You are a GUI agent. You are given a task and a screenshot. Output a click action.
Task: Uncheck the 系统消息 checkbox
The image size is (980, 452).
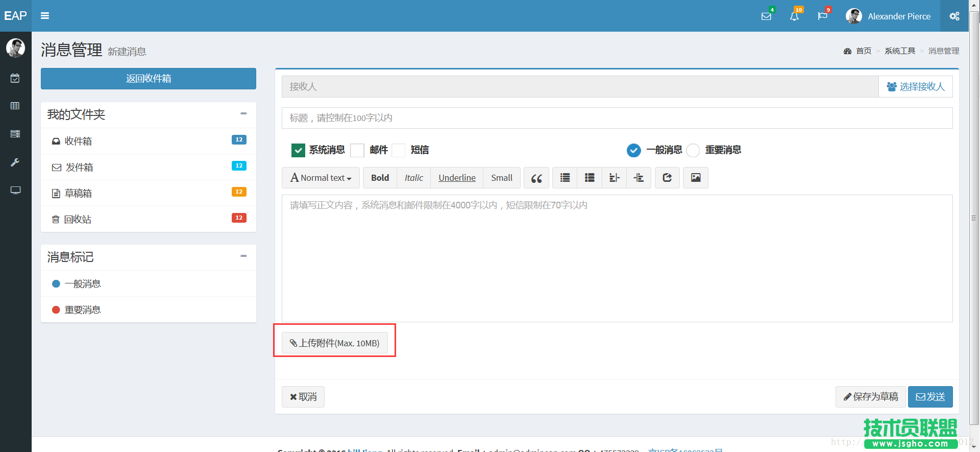pos(298,150)
